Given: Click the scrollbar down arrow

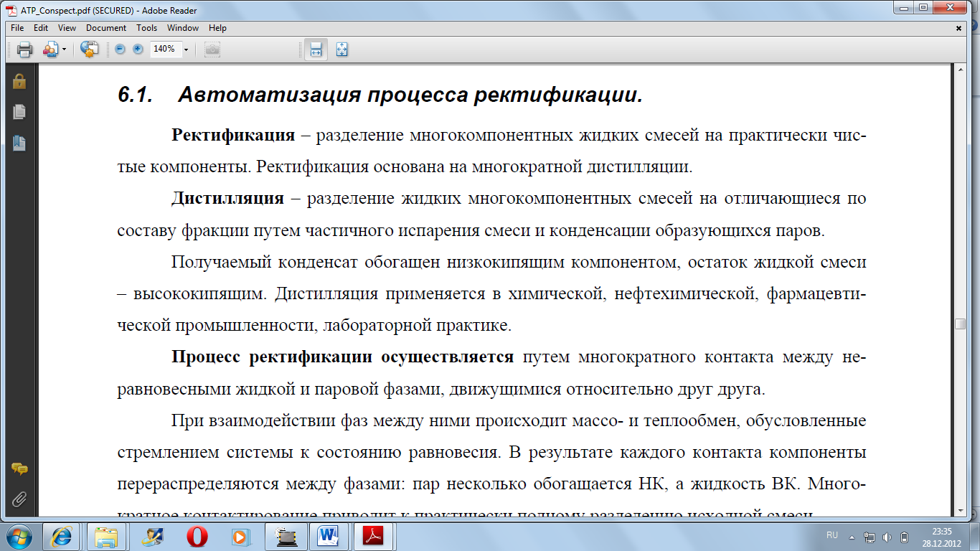Looking at the screenshot, I should (x=960, y=510).
